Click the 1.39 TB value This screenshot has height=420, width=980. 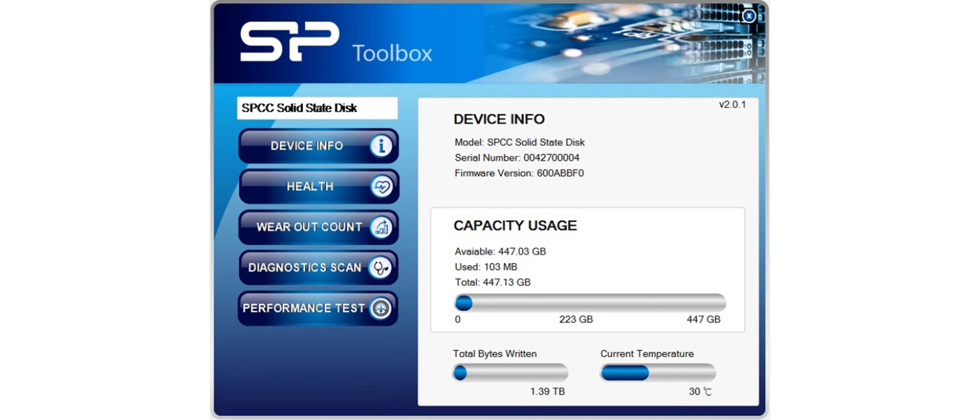click(547, 391)
